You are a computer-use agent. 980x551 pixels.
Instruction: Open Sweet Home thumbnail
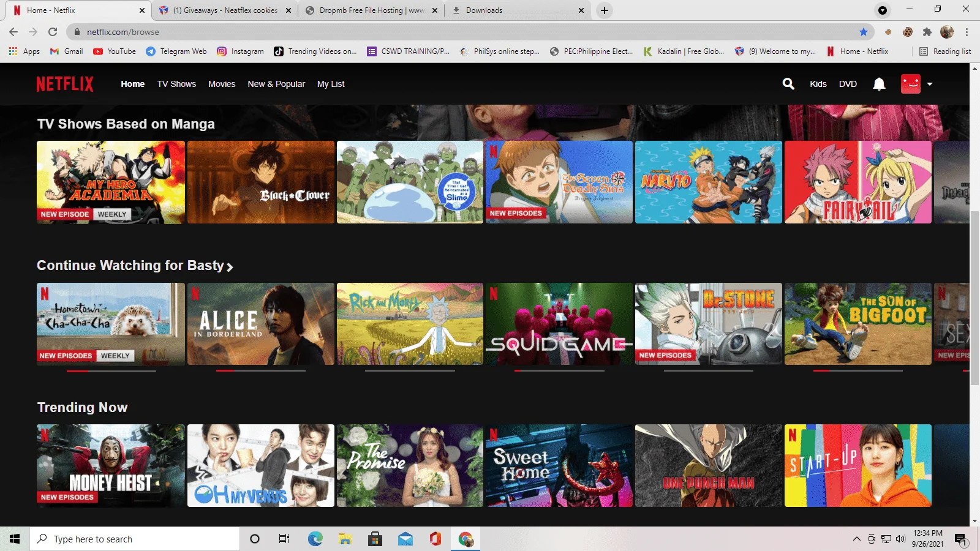(559, 466)
